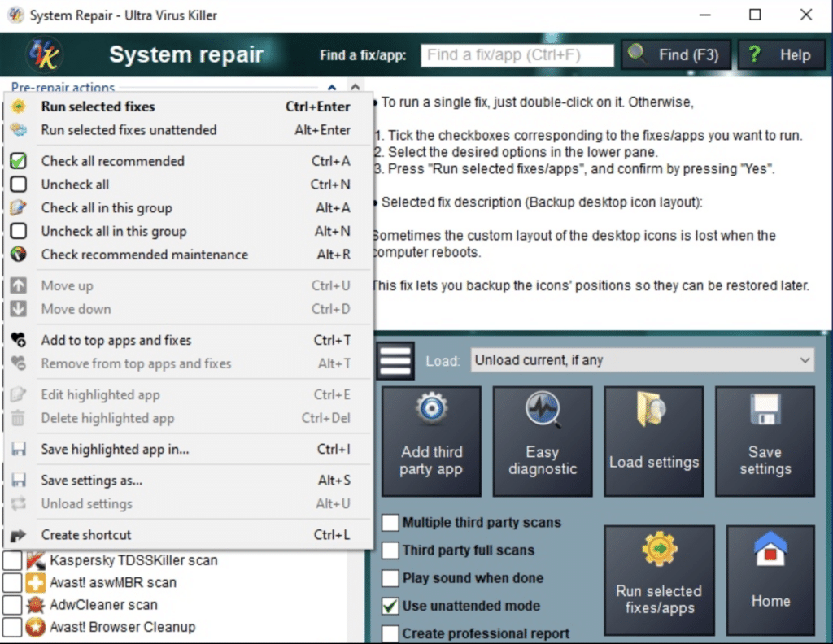Disable Use unattended mode
Image resolution: width=833 pixels, height=644 pixels.
pos(390,606)
